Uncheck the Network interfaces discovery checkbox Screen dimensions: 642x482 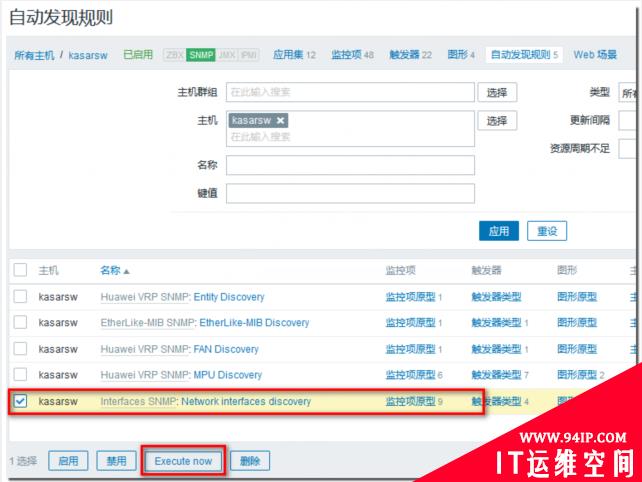point(20,401)
